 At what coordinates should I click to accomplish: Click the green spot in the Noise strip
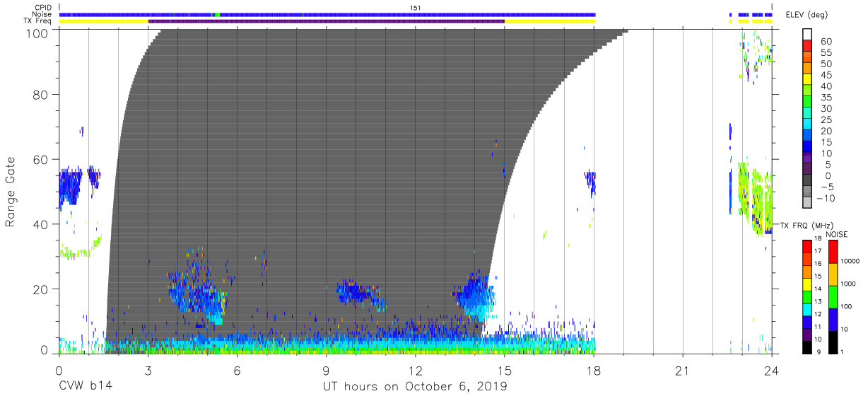217,15
